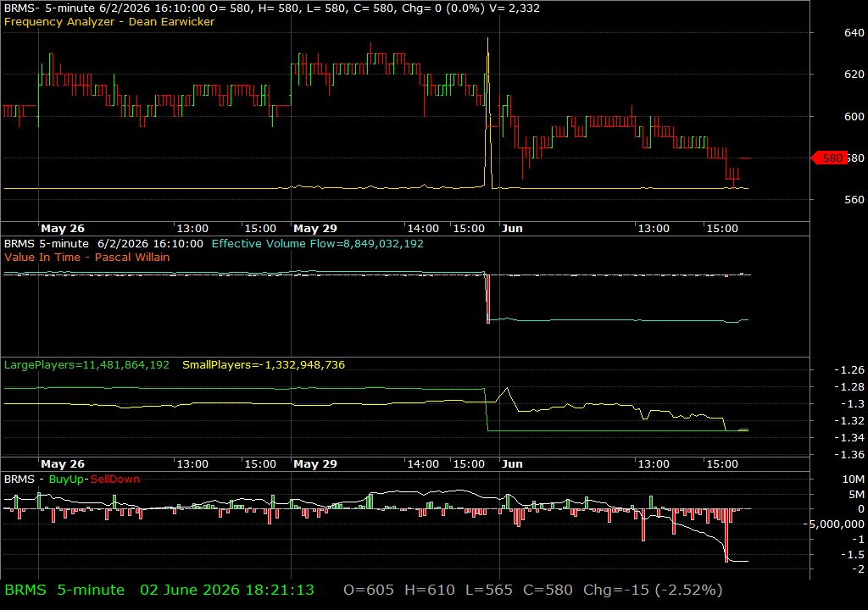The height and width of the screenshot is (610, 868).
Task: Click the 640 price axis label
Action: pos(854,33)
